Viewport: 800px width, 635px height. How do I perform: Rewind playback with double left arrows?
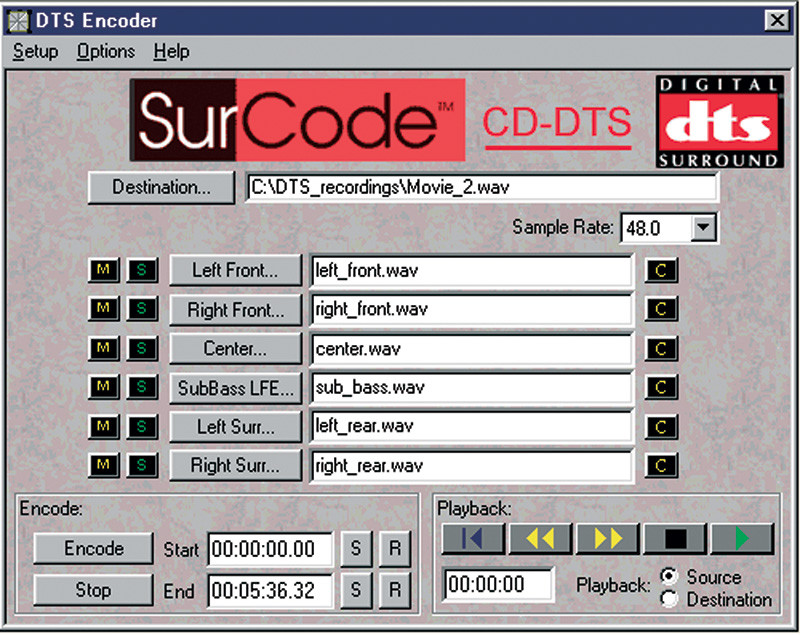540,539
